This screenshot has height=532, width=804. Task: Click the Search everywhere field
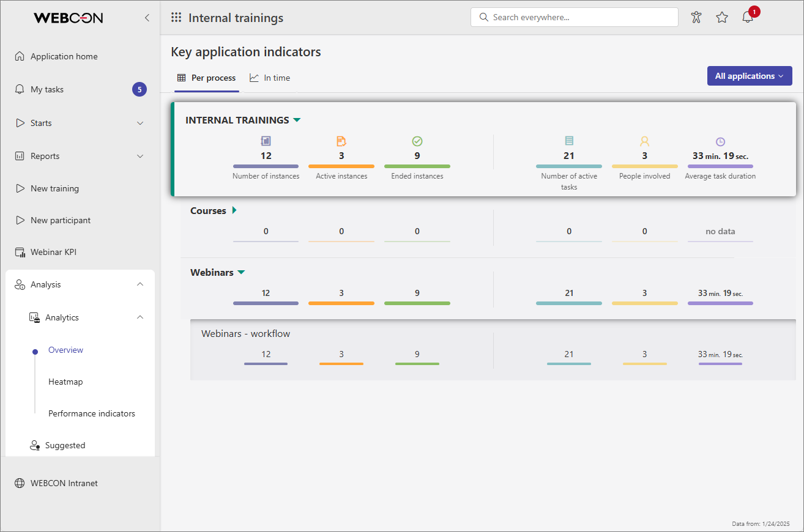(575, 17)
